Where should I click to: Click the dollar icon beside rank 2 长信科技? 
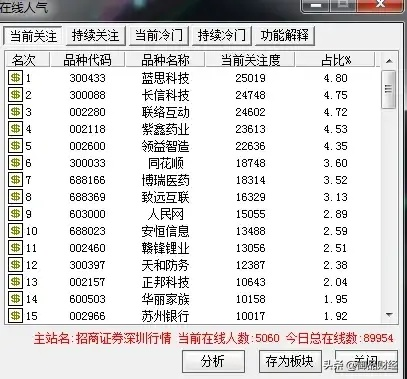(15, 95)
